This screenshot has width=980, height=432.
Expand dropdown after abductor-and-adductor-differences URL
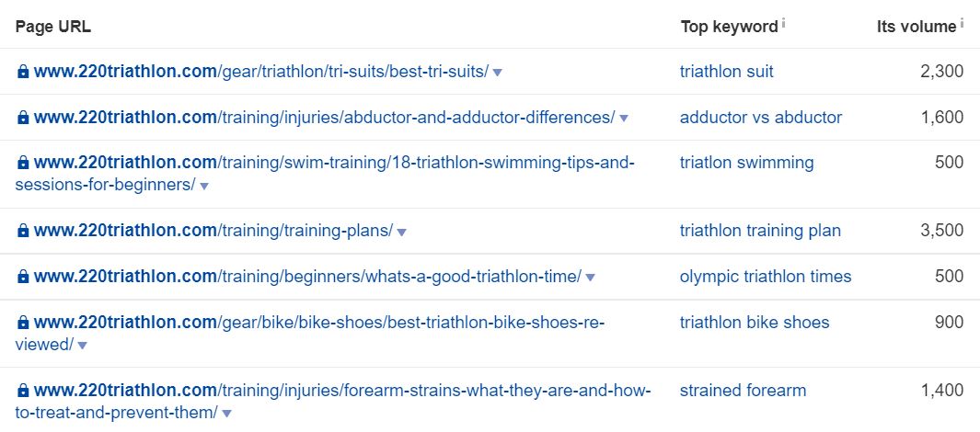coord(624,118)
